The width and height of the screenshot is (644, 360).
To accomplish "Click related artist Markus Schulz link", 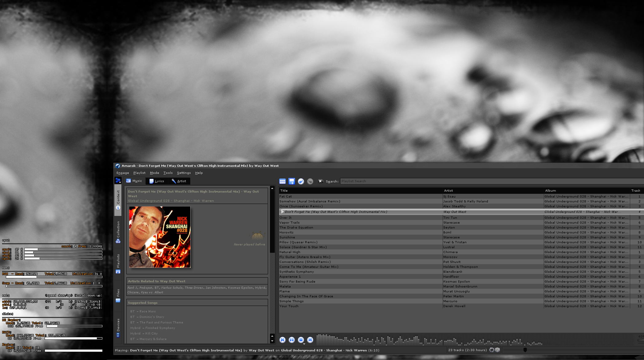I will click(x=172, y=288).
